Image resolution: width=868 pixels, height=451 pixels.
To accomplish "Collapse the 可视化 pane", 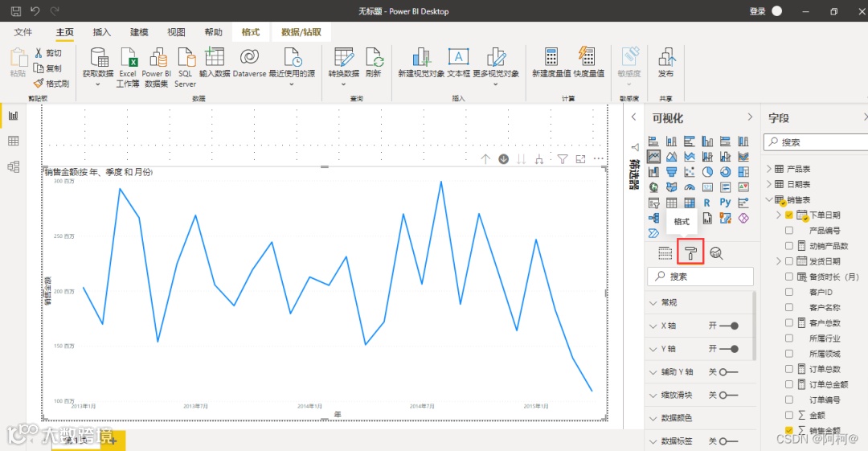I will click(750, 117).
